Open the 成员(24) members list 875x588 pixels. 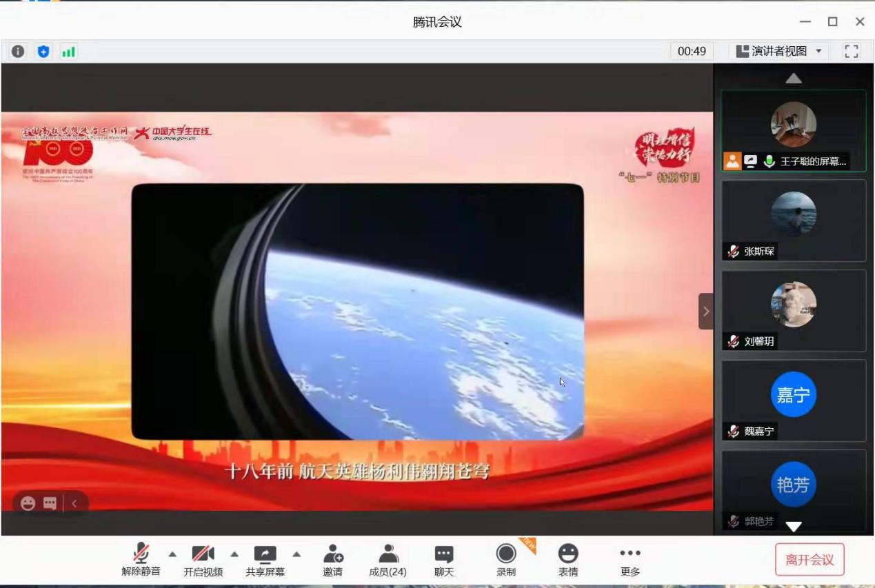point(388,560)
